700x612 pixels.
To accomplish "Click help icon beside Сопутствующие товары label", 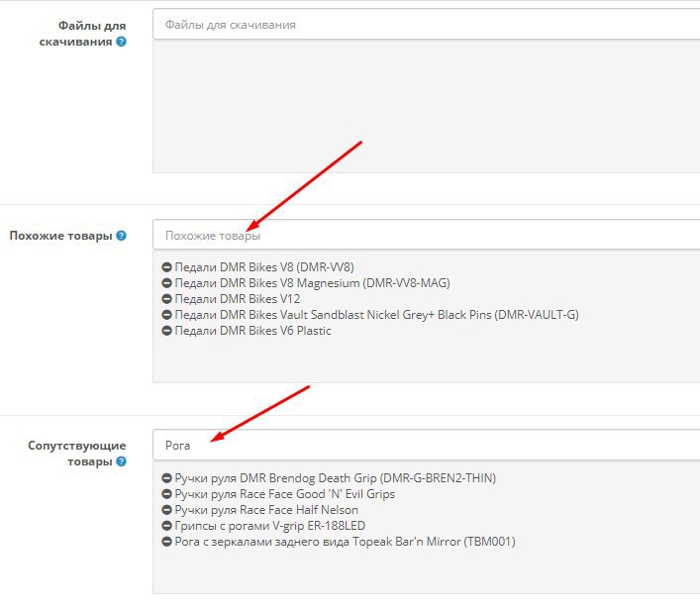I will [121, 461].
